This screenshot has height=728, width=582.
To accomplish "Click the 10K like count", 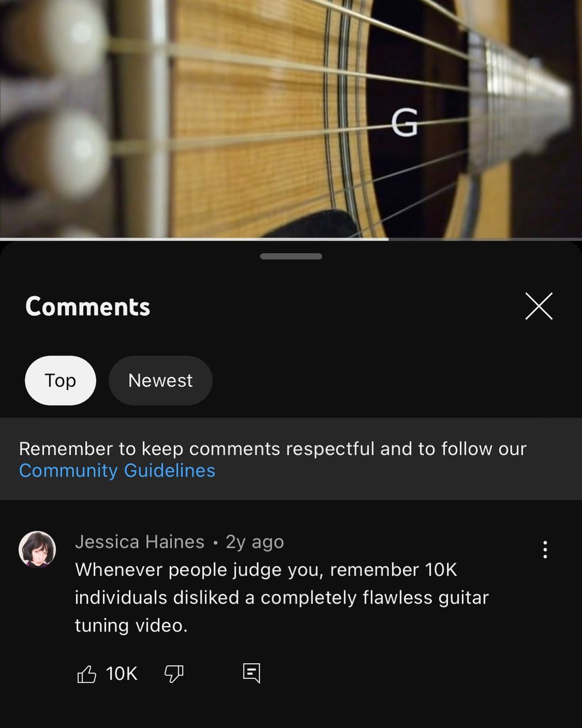I will click(121, 674).
